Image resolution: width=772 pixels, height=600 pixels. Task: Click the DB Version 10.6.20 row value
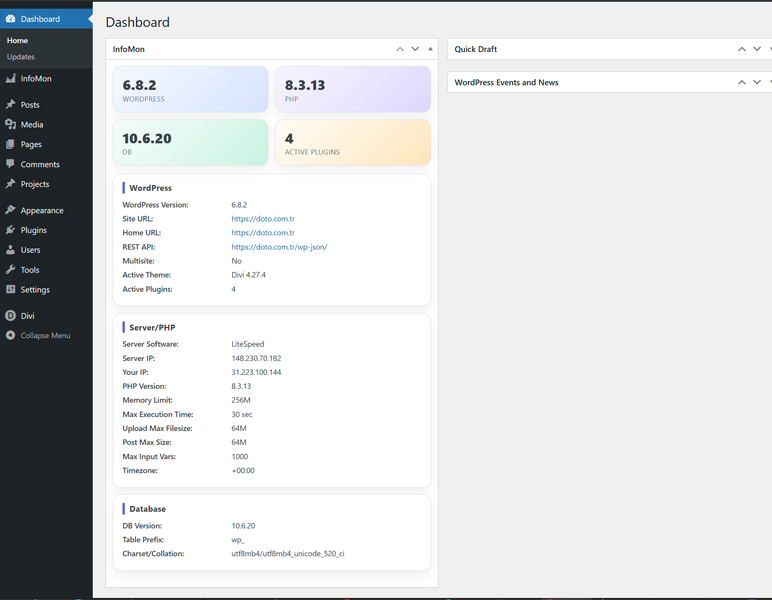243,526
